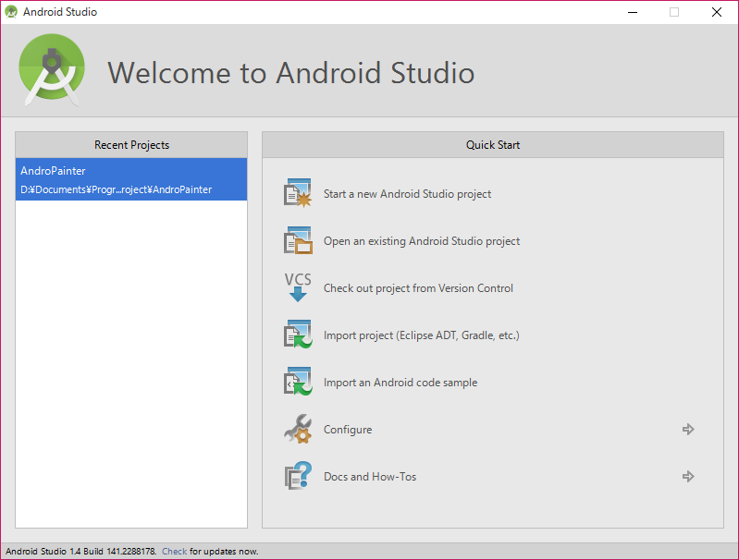
Task: Click the new Android Studio project icon
Action: pos(298,194)
